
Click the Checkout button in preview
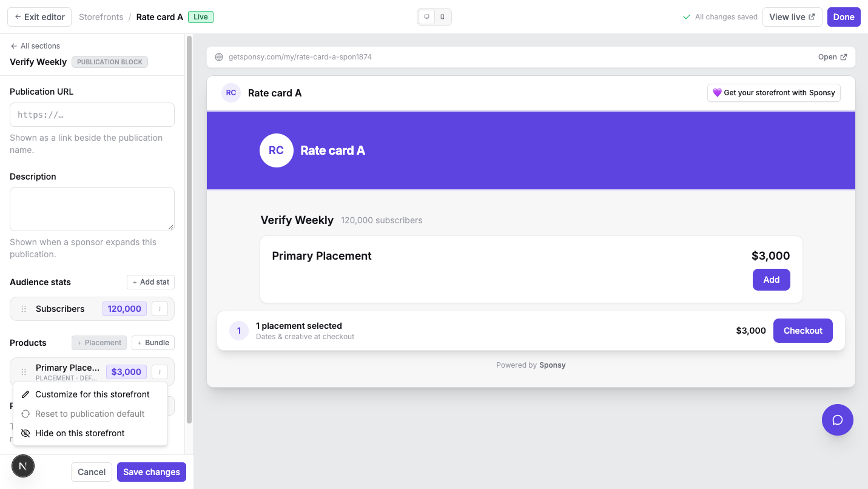803,331
